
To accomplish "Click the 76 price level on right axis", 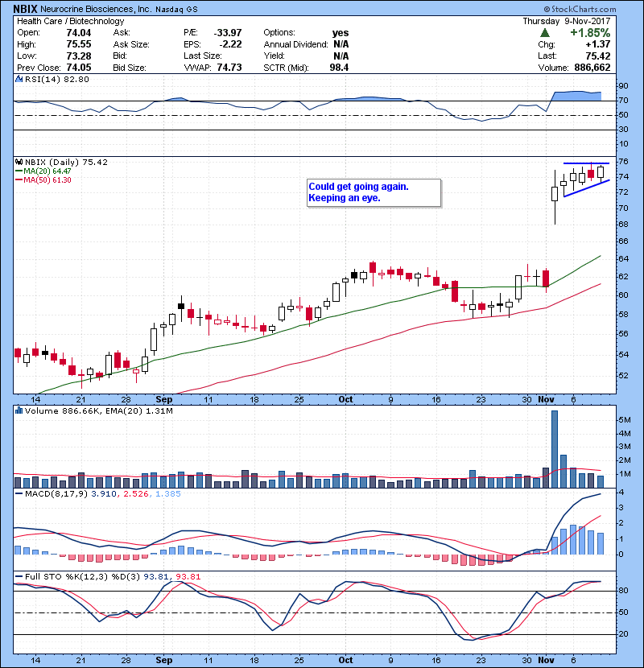I will point(623,162).
